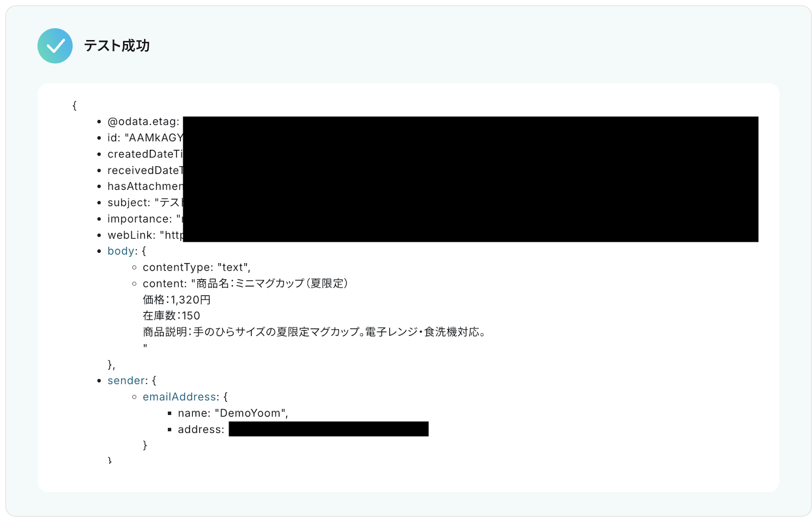812x519 pixels.
Task: Click the hasAttachments entry
Action: [145, 186]
